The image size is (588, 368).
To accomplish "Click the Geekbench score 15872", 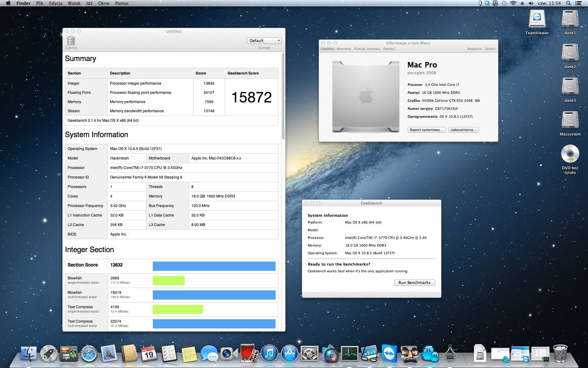I will (251, 97).
